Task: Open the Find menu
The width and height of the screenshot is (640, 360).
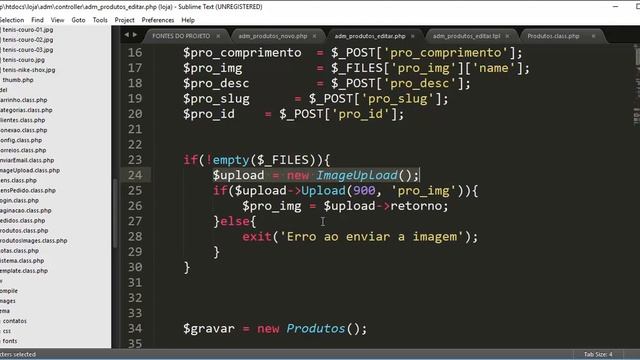Action: 37,20
